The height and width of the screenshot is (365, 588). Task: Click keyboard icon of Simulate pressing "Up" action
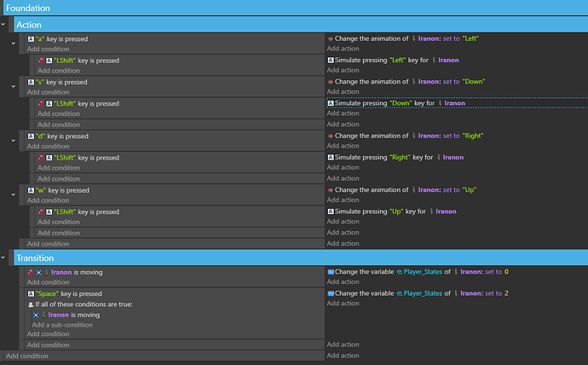(x=331, y=211)
